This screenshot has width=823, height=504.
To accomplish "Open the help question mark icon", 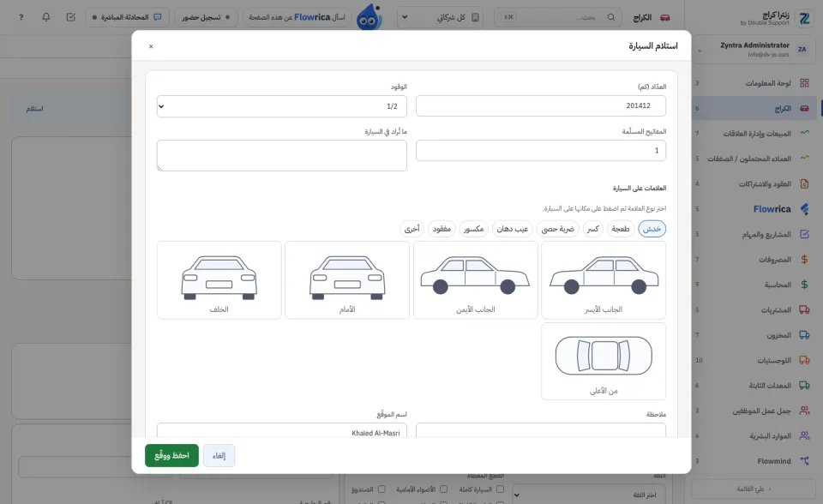I will tap(21, 17).
